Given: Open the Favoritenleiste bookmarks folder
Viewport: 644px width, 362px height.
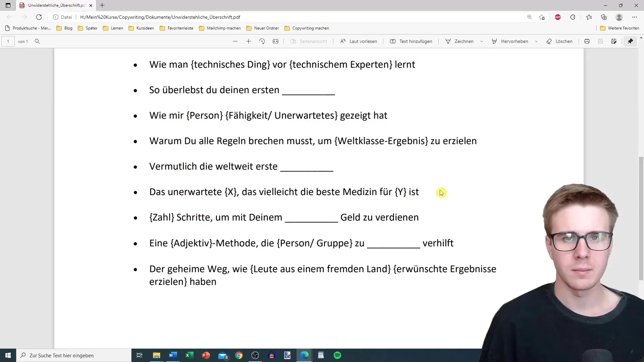Looking at the screenshot, I should 176,28.
